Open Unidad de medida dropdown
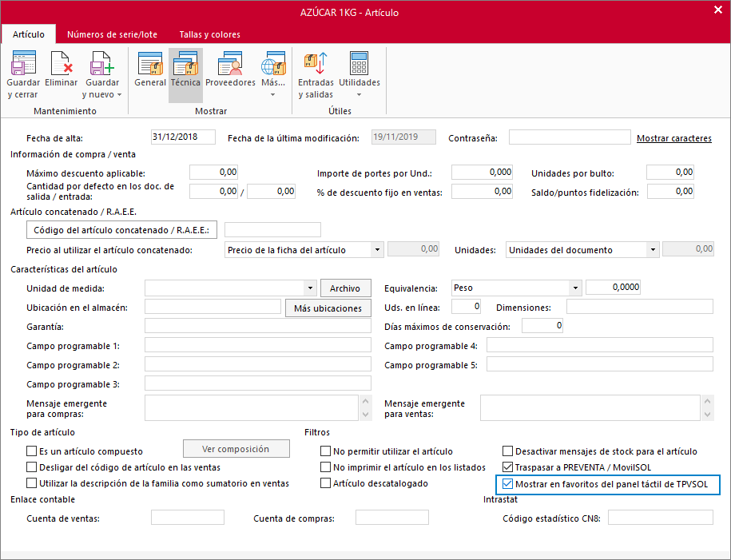 310,288
